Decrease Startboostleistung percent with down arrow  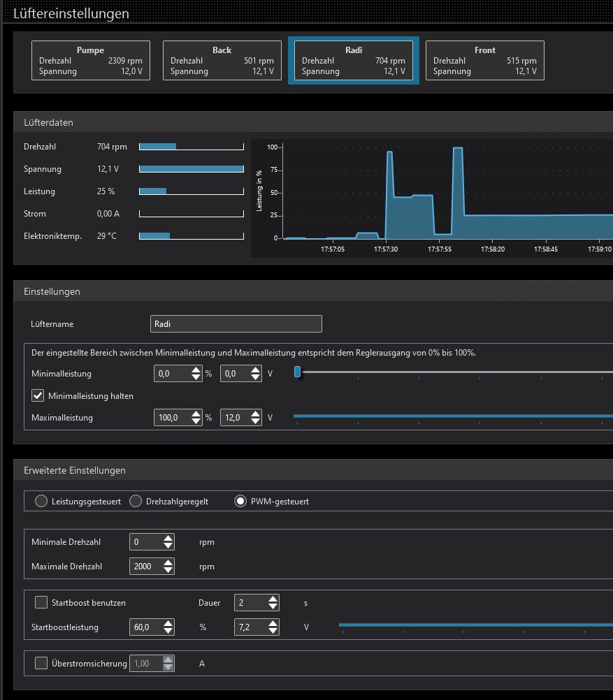[168, 631]
